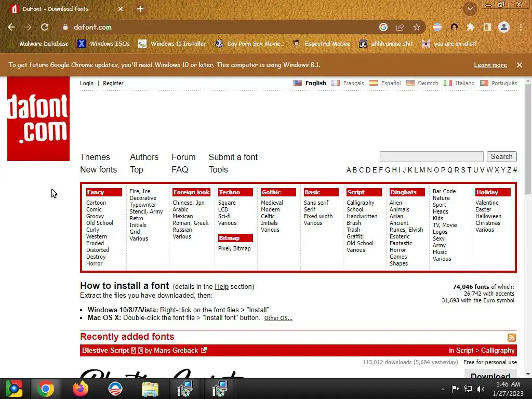532x399 pixels.
Task: Go to New fonts section
Action: pyautogui.click(x=98, y=170)
